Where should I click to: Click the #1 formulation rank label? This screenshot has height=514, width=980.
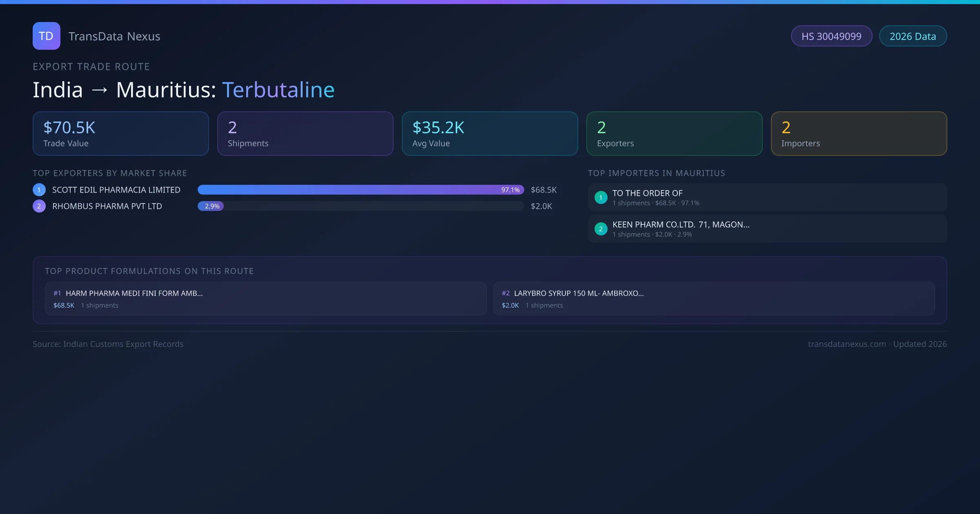point(57,293)
